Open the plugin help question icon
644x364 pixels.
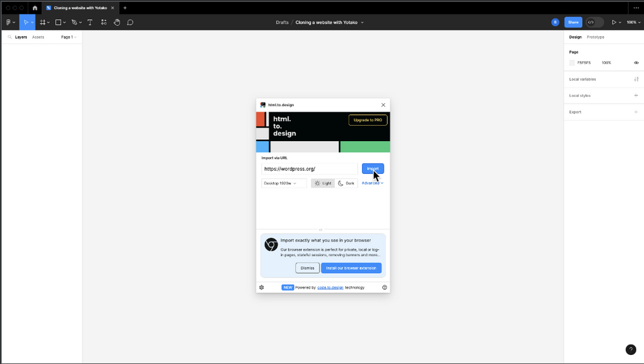[384, 287]
